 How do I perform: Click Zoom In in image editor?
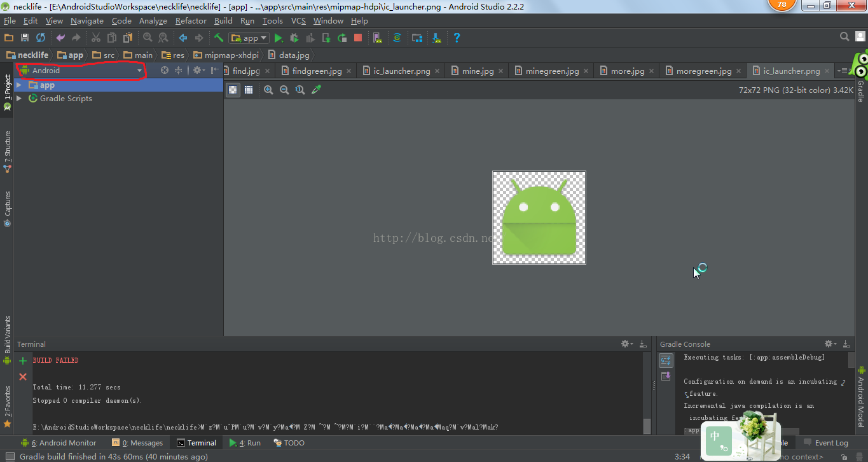[268, 90]
